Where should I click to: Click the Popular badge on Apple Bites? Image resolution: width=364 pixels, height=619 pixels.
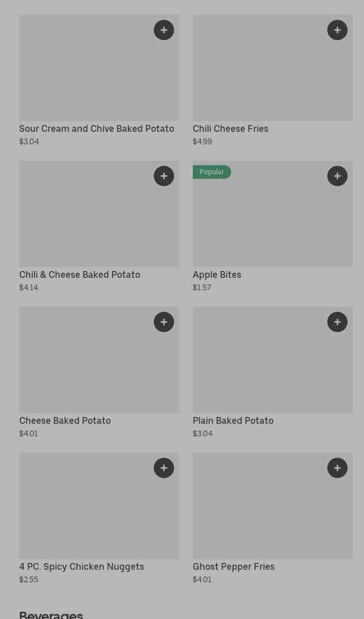(x=212, y=172)
